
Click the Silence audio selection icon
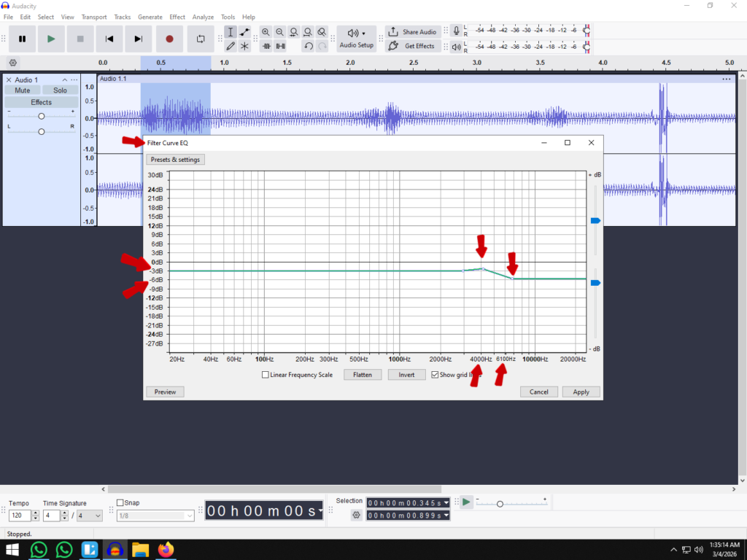(x=279, y=46)
